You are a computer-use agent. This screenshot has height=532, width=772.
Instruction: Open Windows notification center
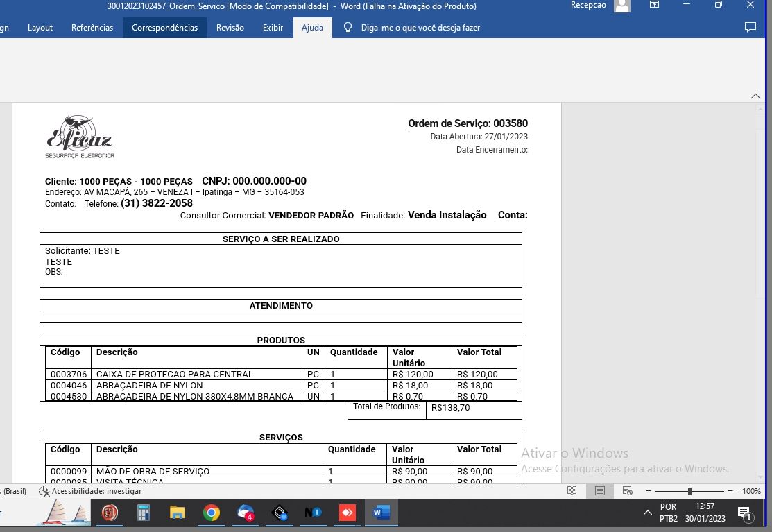pyautogui.click(x=744, y=513)
